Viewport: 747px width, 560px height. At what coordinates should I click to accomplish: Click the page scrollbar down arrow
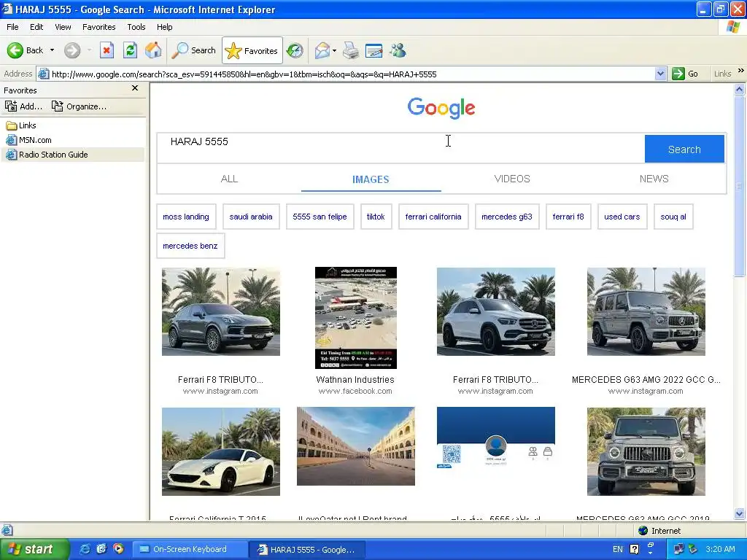pyautogui.click(x=740, y=514)
